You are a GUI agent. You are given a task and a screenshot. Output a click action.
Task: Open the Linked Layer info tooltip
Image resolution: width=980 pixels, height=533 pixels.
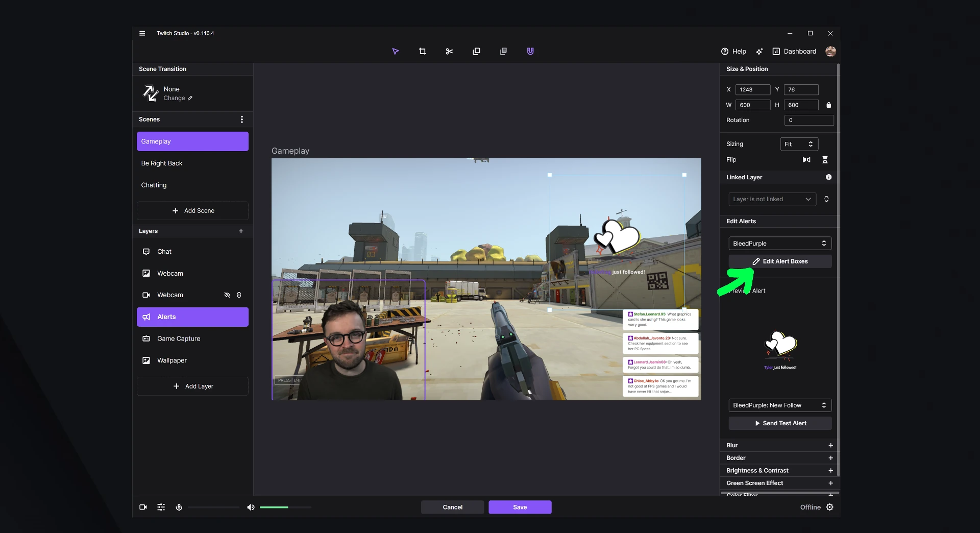pos(828,177)
